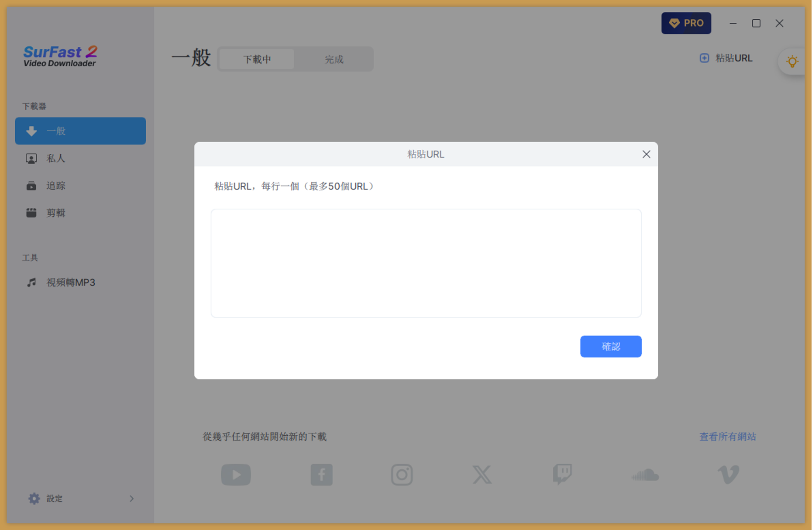This screenshot has height=530, width=812.
Task: Click the Vimeo site icon
Action: pos(728,475)
